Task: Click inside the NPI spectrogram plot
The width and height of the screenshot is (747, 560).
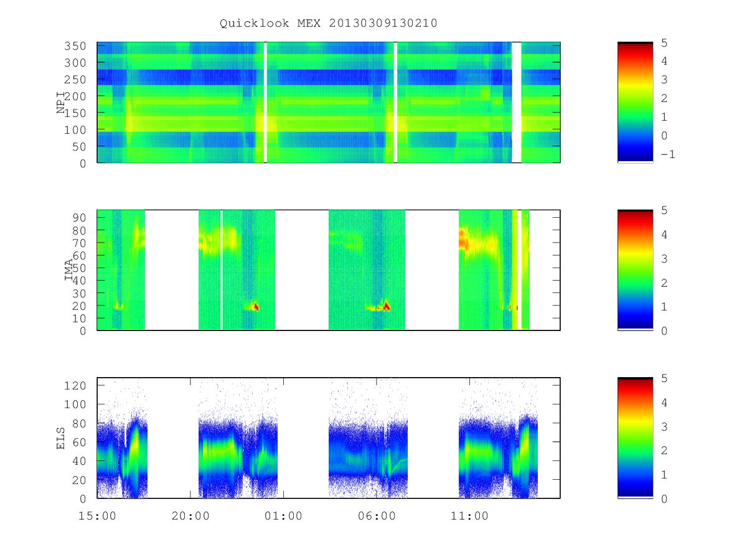Action: [x=329, y=102]
